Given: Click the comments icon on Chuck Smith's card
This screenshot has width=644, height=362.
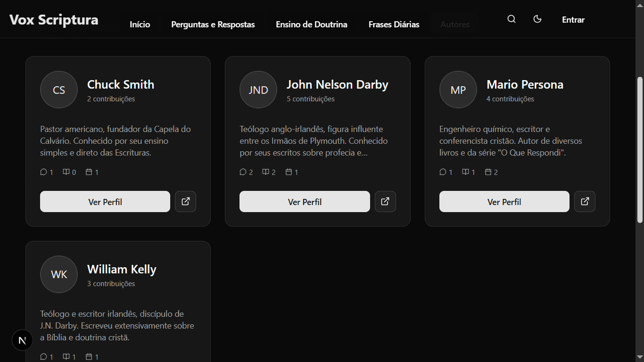Looking at the screenshot, I should click(x=42, y=172).
